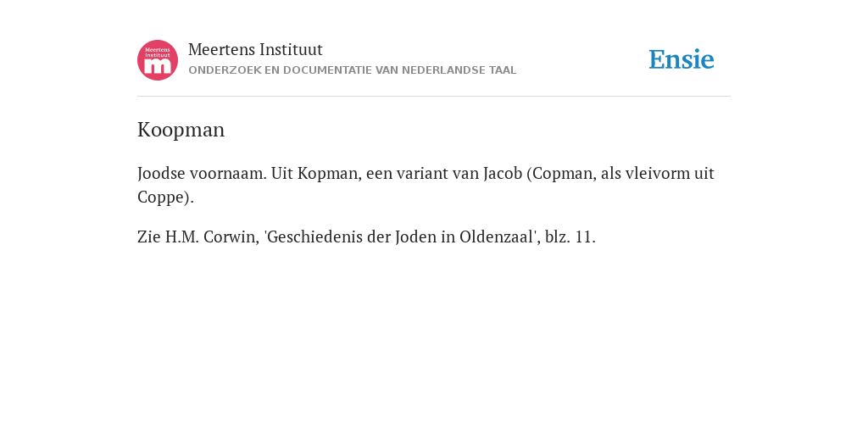Click the pink Meertens Instituut round logo
This screenshot has width=868, height=434.
point(158,60)
